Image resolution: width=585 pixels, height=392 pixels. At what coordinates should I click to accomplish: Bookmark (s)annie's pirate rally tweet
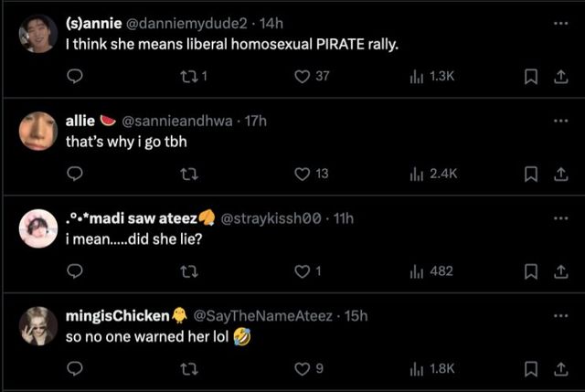529,78
